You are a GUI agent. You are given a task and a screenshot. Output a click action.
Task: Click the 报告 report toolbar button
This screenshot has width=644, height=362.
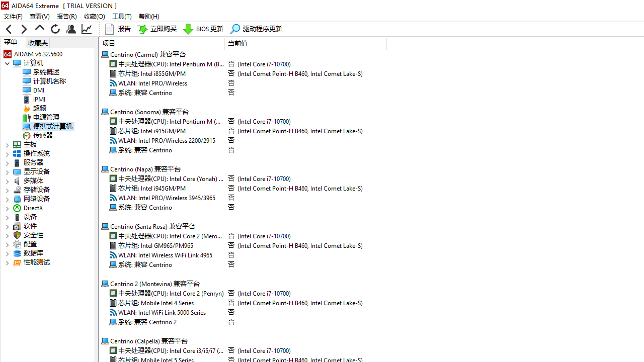[x=118, y=29]
